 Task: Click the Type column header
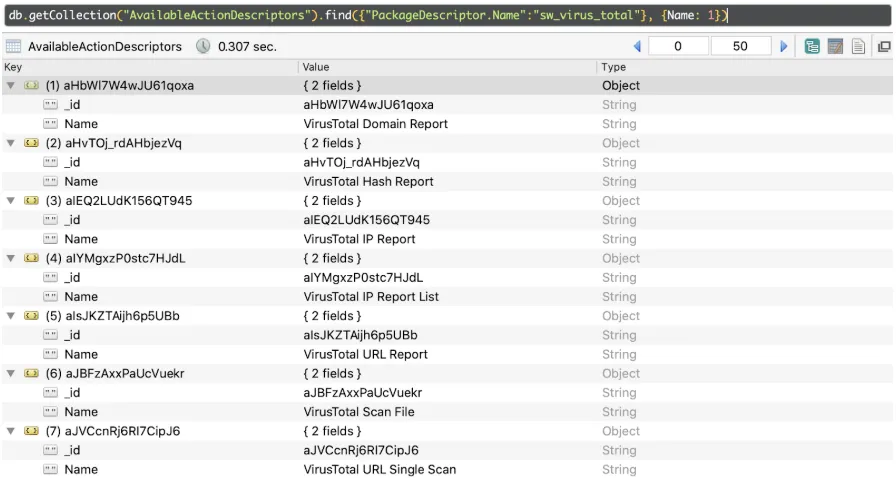pyautogui.click(x=745, y=67)
